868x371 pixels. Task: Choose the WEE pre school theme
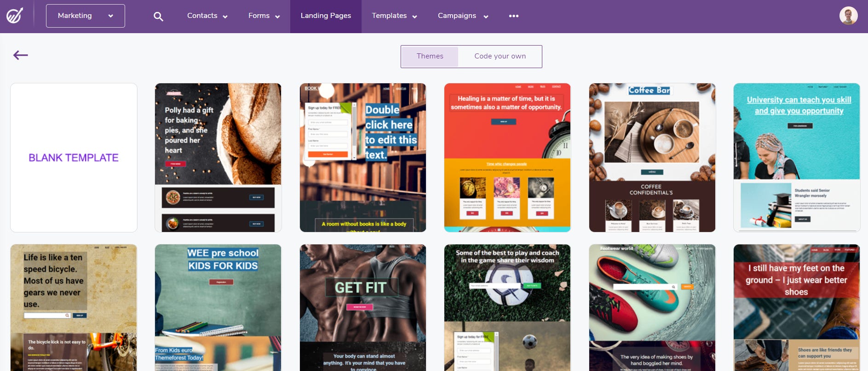pos(218,307)
